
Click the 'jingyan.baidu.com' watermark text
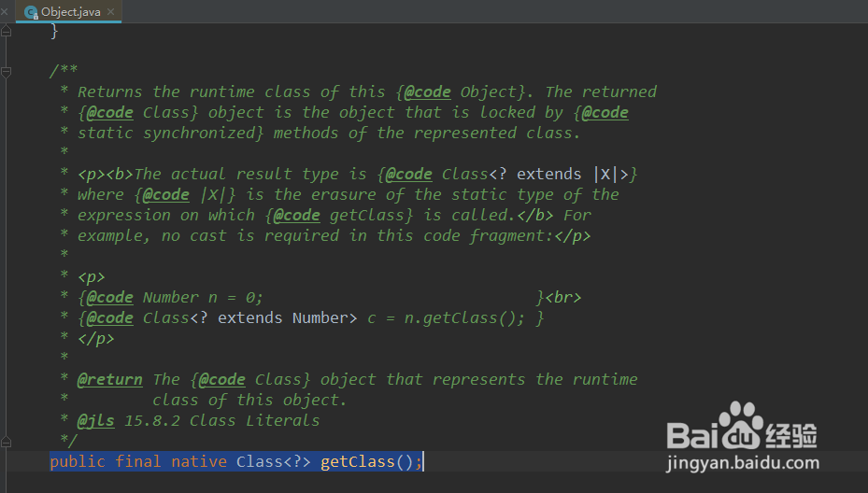click(x=743, y=462)
